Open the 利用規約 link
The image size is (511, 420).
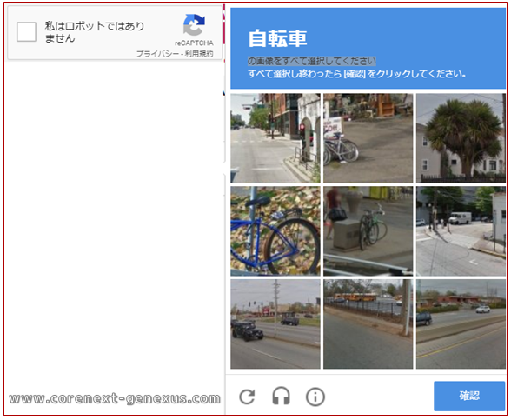pyautogui.click(x=199, y=54)
